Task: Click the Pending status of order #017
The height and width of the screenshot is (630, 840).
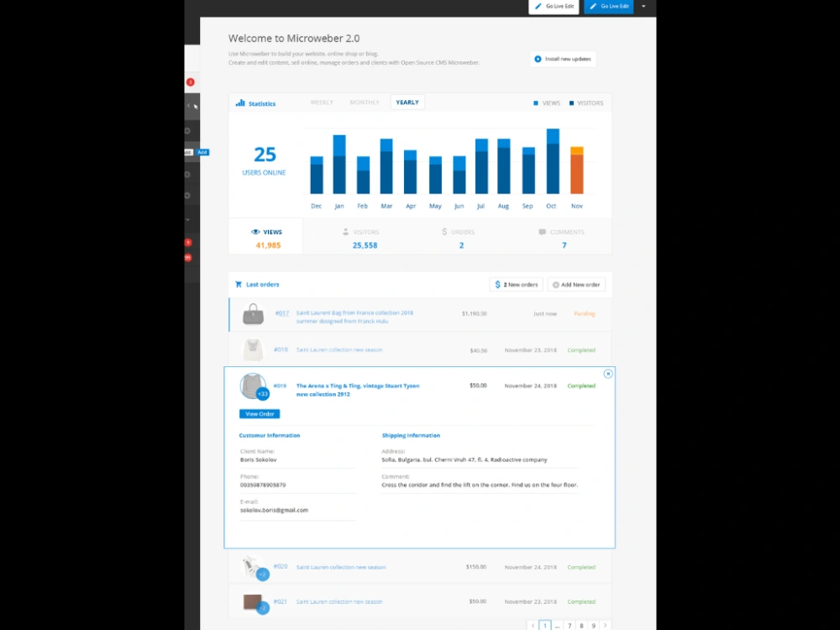Action: pyautogui.click(x=585, y=313)
